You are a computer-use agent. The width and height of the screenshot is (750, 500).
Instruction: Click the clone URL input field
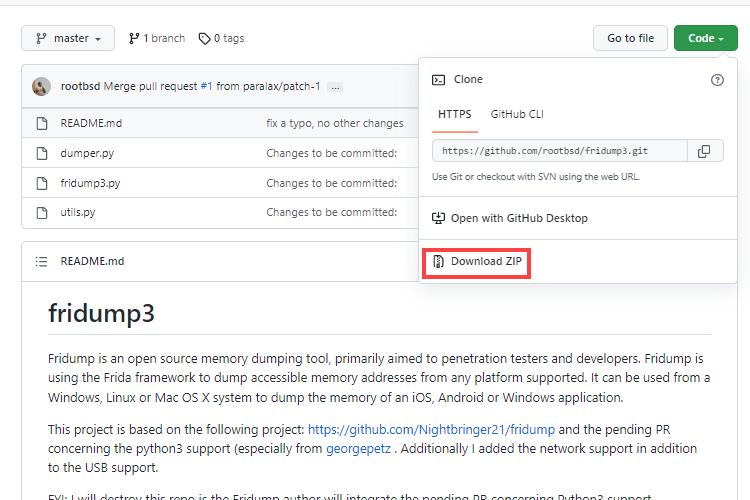pyautogui.click(x=560, y=151)
